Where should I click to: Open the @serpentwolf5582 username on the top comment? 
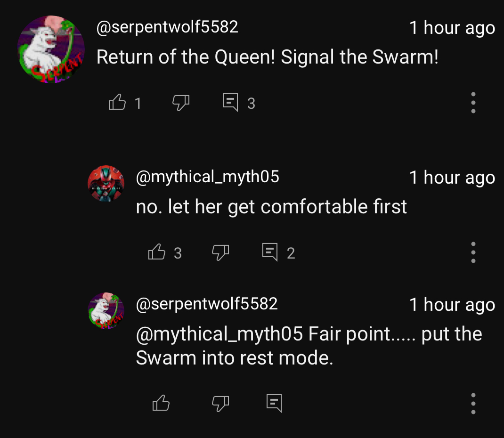coord(167,27)
